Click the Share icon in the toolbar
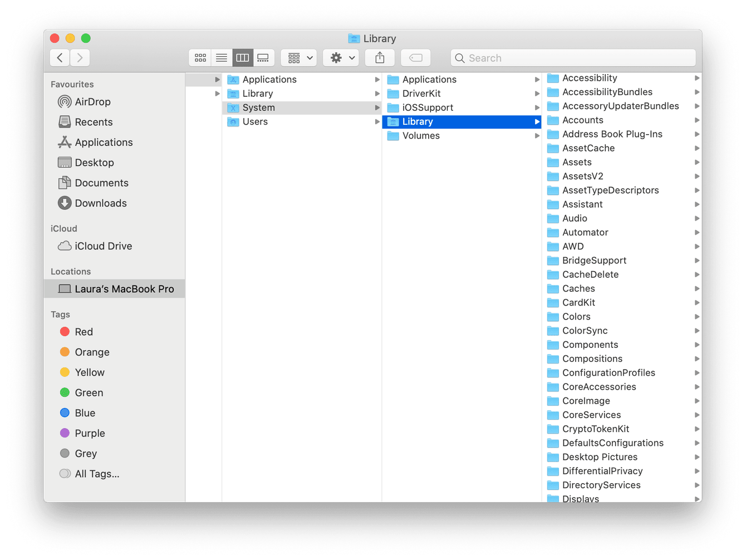The image size is (746, 560). click(380, 58)
